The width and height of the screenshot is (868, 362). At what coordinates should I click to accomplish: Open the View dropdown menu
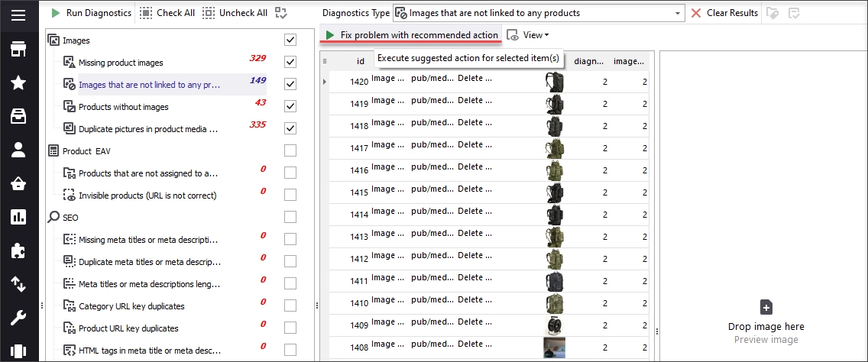point(528,35)
